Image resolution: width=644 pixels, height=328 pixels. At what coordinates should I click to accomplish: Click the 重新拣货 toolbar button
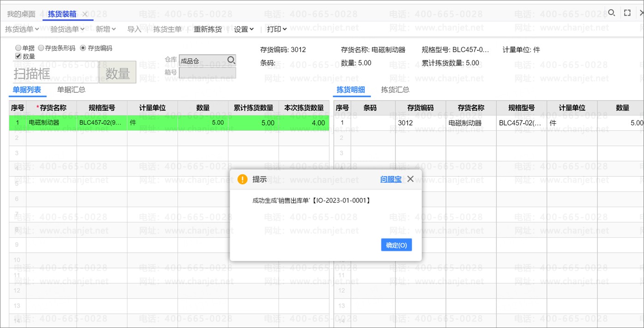[208, 29]
